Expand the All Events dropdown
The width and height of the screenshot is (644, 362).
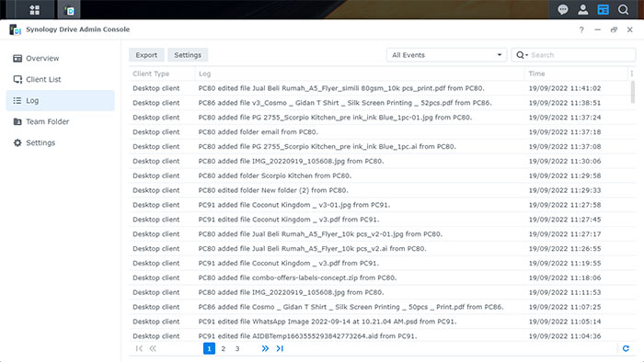(446, 55)
